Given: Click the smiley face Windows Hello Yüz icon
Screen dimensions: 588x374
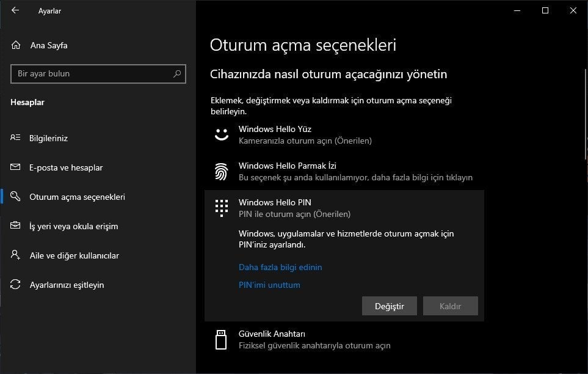Looking at the screenshot, I should [221, 134].
